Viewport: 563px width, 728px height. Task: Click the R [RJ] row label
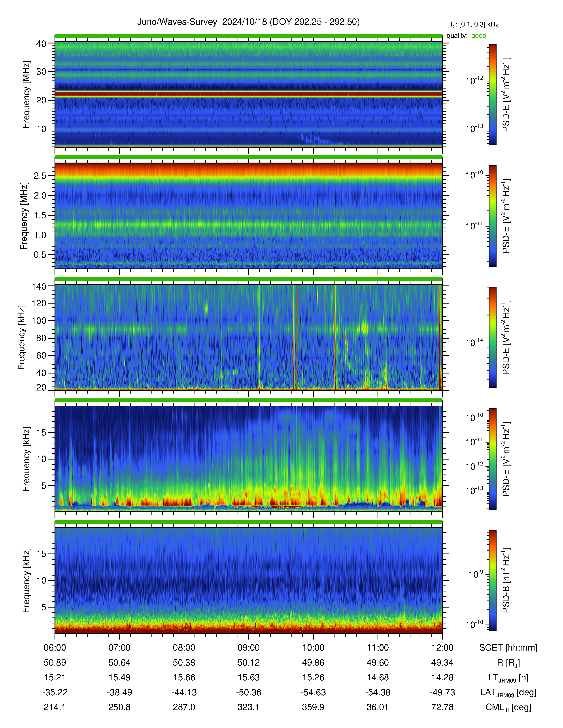pyautogui.click(x=508, y=663)
